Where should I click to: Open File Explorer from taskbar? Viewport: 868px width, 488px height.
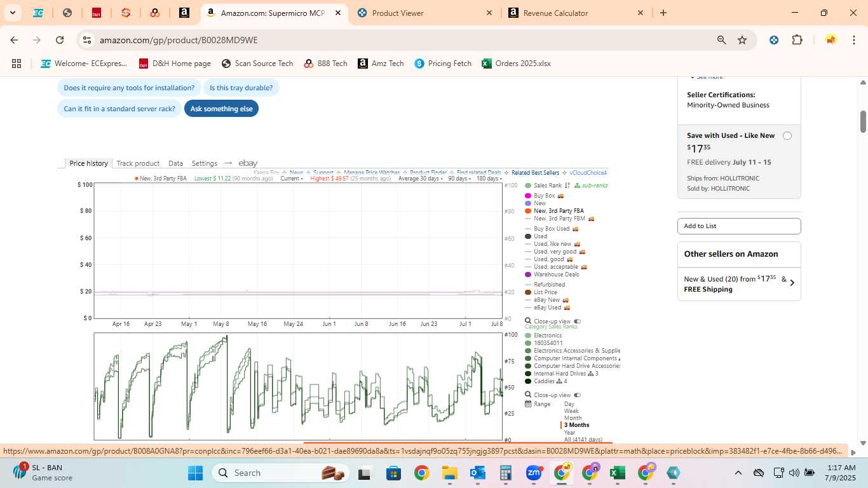[x=450, y=473]
